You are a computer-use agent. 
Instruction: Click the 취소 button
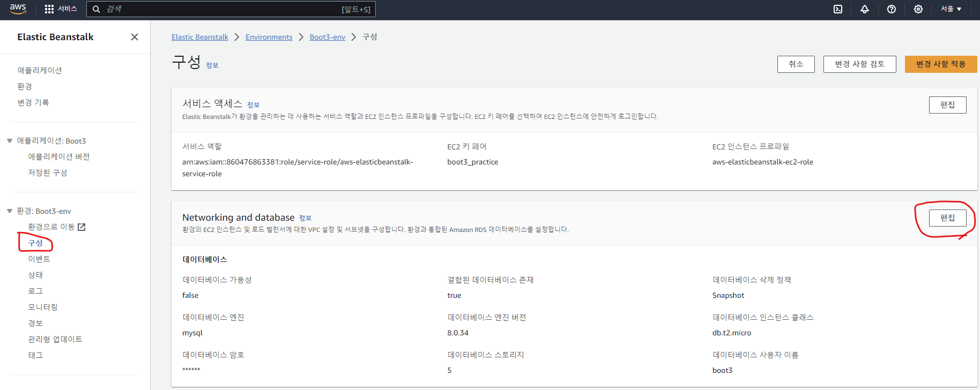point(796,64)
